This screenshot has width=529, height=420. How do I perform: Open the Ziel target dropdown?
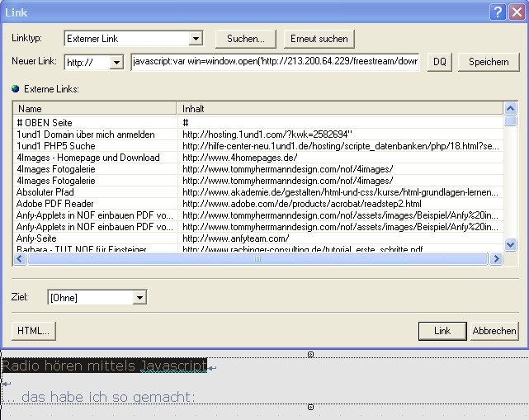pos(139,298)
